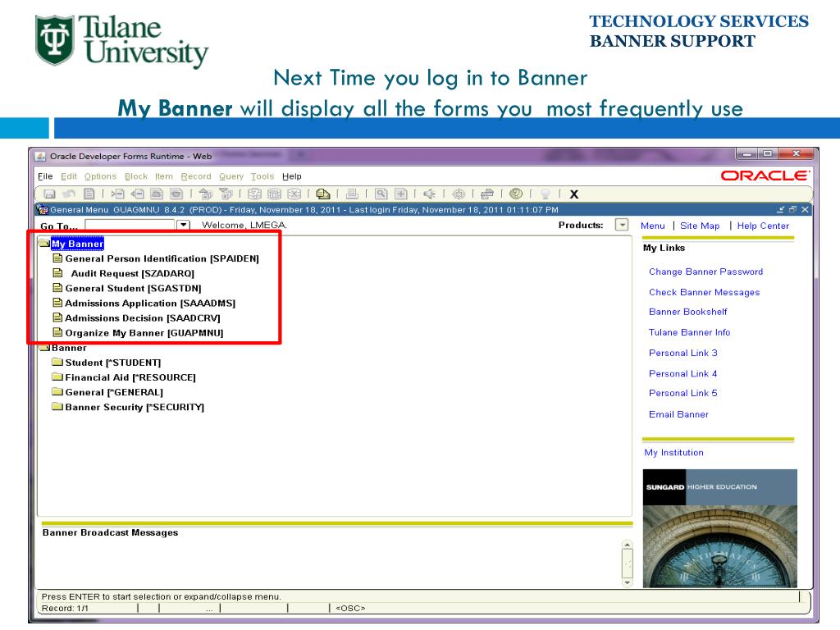
Task: Click Personal Link 3
Action: click(683, 353)
